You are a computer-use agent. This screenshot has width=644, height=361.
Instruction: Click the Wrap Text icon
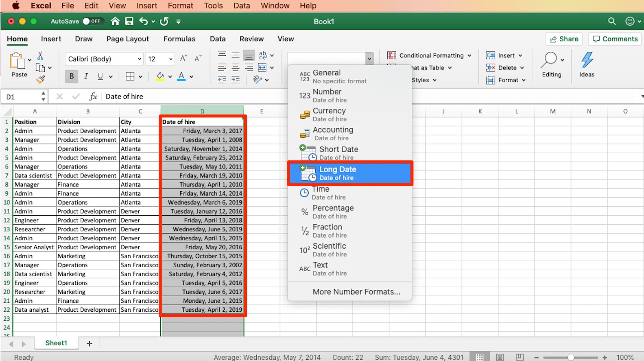tap(263, 55)
